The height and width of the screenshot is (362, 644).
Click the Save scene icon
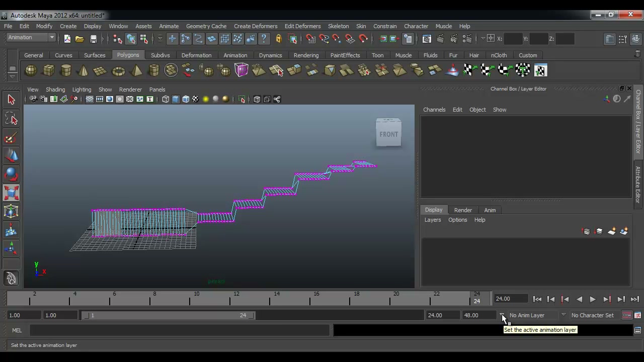(x=93, y=39)
